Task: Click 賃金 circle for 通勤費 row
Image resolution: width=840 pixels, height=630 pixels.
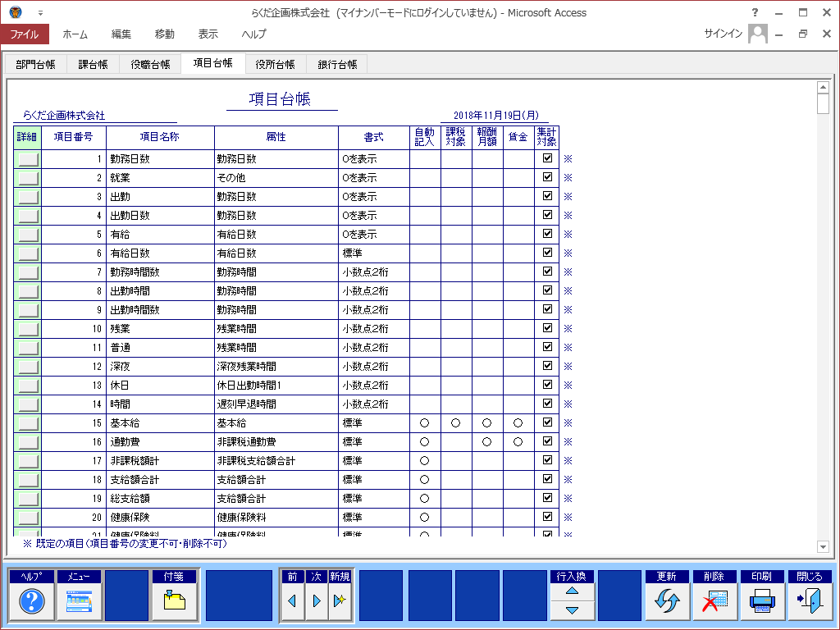Action: click(x=518, y=442)
